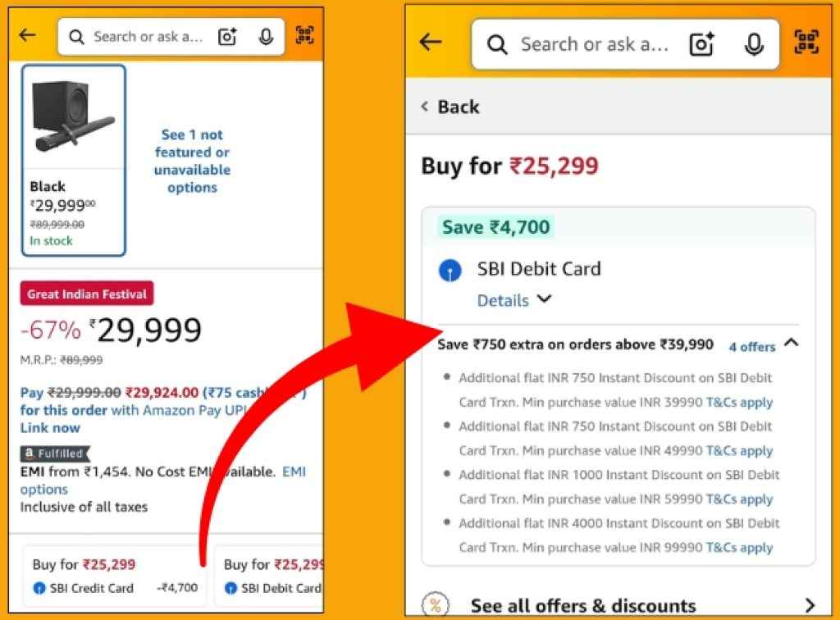Viewport: 840px width, 620px height.
Task: Click the left search input field
Action: (148, 36)
